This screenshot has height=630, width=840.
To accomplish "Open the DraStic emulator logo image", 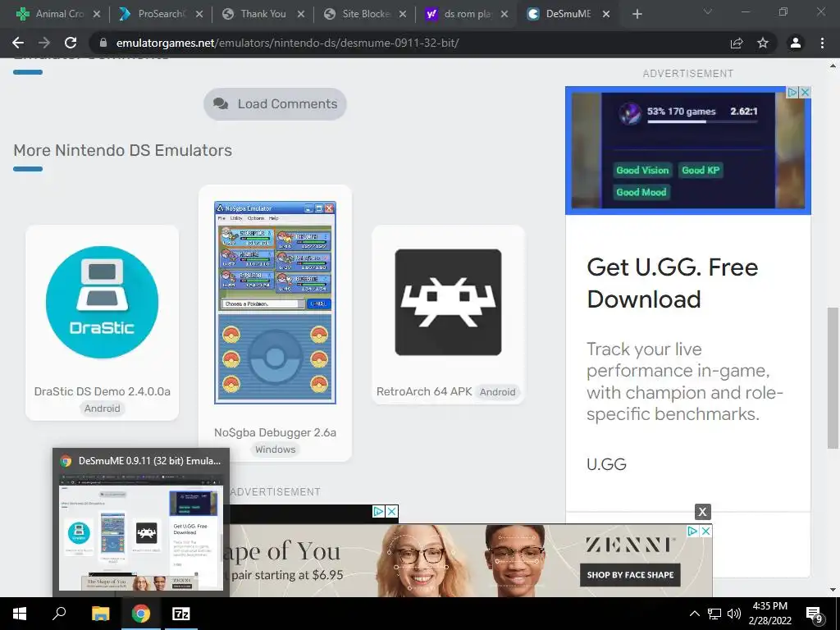I will [102, 302].
